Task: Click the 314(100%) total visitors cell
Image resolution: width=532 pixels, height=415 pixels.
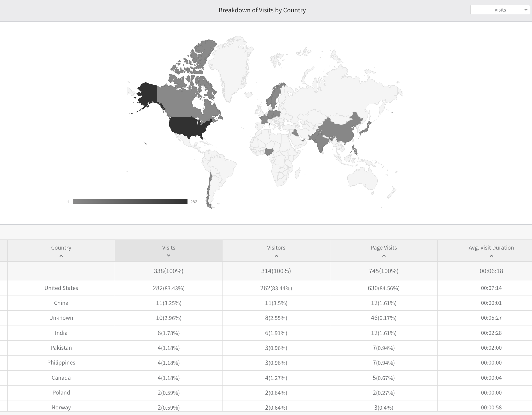Action: coord(276,271)
